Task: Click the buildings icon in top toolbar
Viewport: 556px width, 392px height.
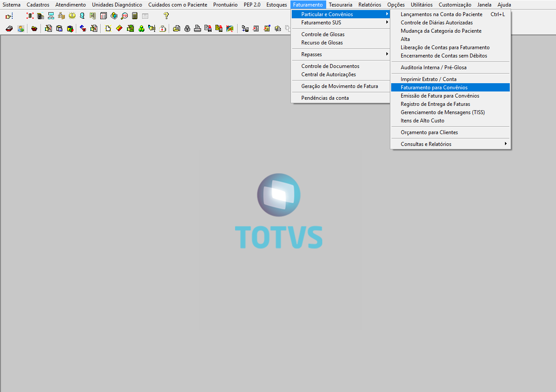Action: point(41,16)
